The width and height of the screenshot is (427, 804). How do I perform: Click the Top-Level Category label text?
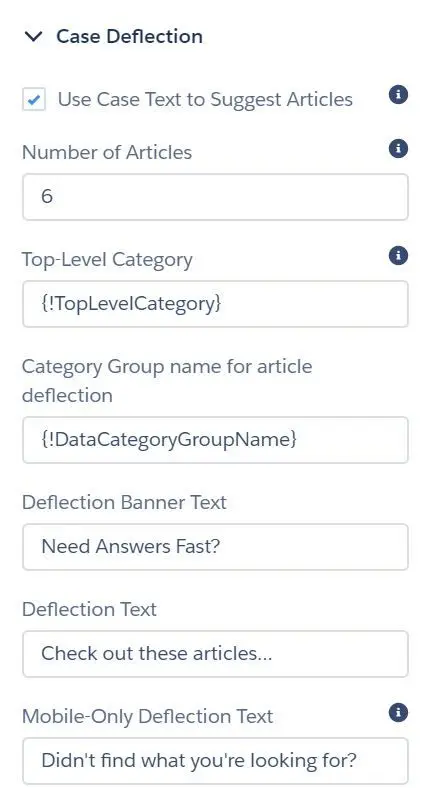[107, 259]
